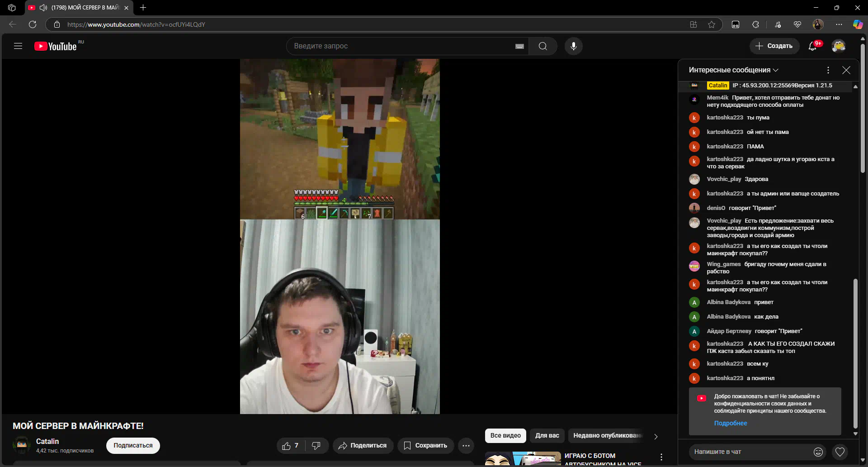
Task: Click the Подписаться subscribe button
Action: coord(133,446)
